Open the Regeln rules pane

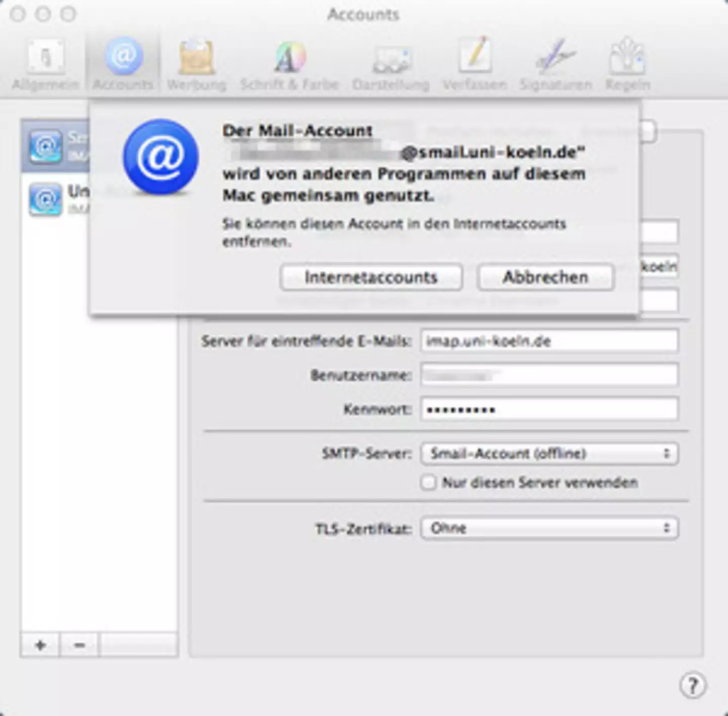click(x=627, y=64)
